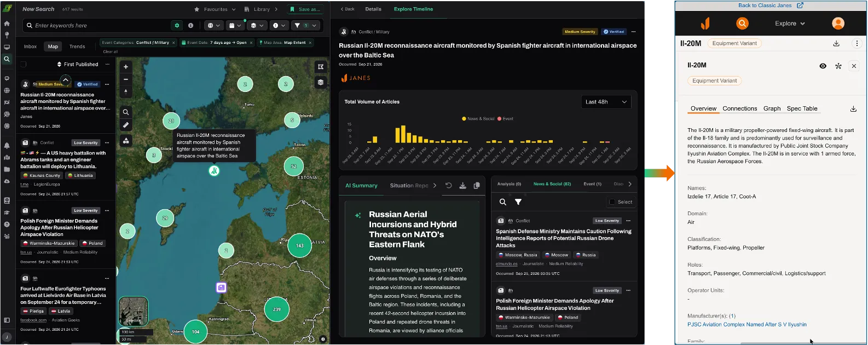Screen dimensions: 868x345
Task: Open the map shapes drawing tool
Action: coord(125,140)
